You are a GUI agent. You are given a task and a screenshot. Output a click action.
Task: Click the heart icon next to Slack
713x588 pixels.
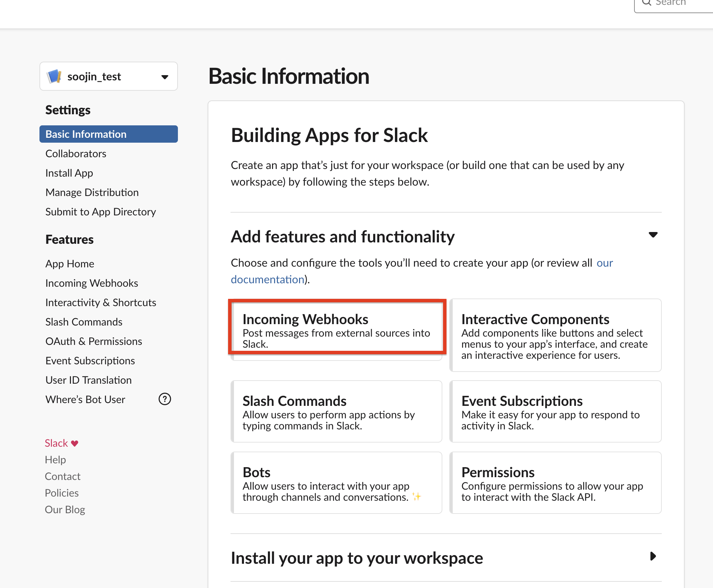(75, 443)
